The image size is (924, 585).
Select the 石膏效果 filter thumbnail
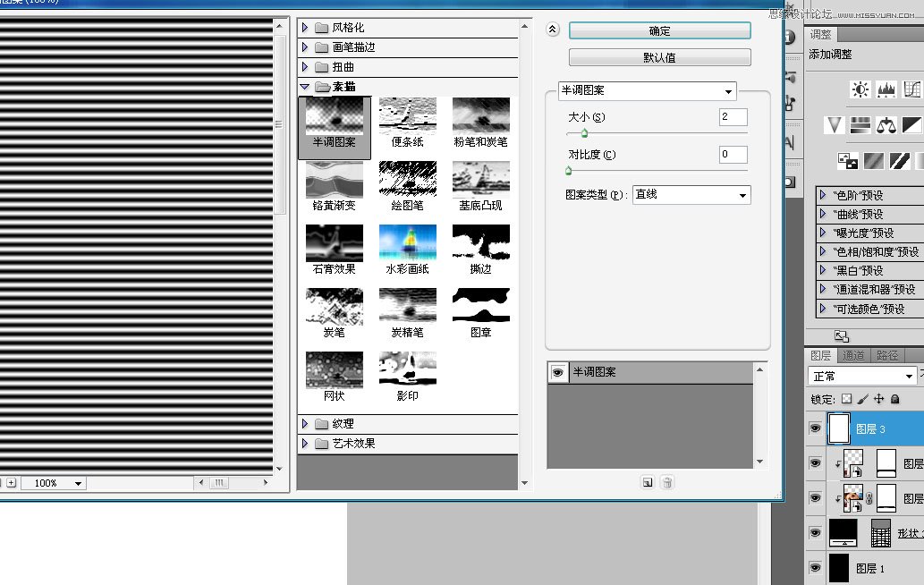coord(335,250)
